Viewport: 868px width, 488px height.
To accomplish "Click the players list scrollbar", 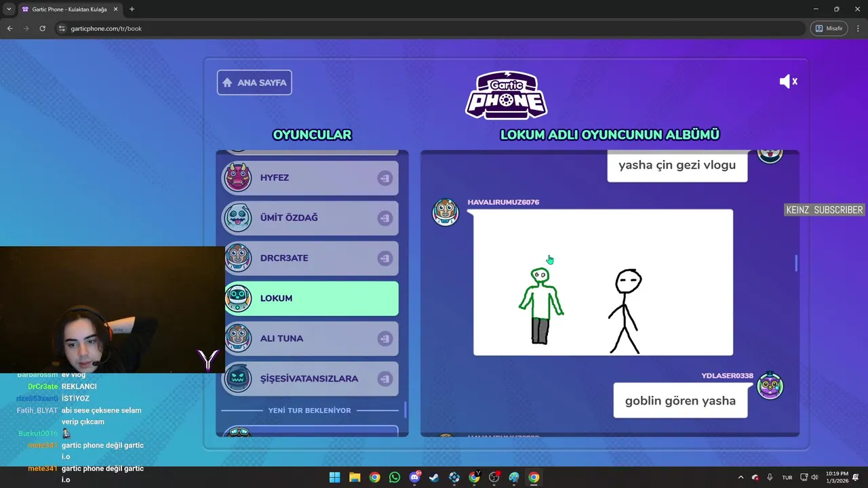I will click(406, 410).
